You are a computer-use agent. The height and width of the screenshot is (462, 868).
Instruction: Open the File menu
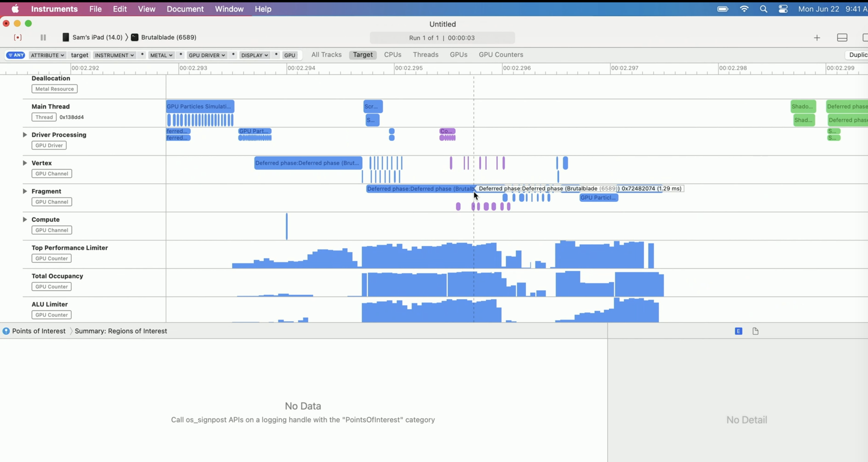coord(95,9)
